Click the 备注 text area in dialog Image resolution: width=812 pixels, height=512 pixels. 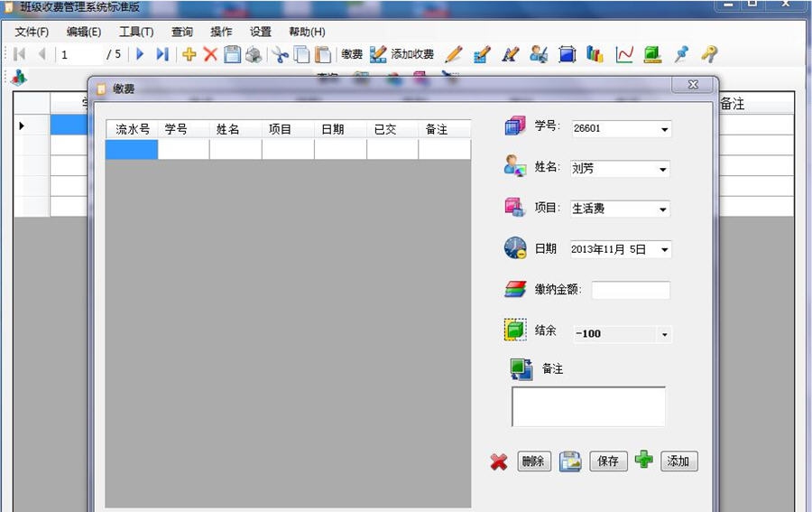pyautogui.click(x=588, y=407)
